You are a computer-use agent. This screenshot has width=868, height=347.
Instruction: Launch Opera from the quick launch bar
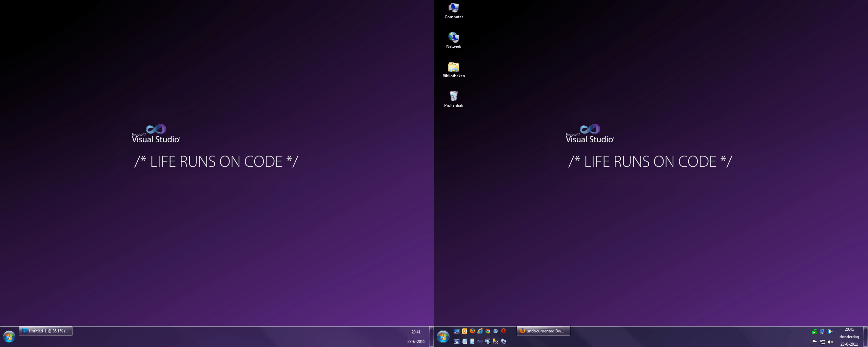[504, 331]
